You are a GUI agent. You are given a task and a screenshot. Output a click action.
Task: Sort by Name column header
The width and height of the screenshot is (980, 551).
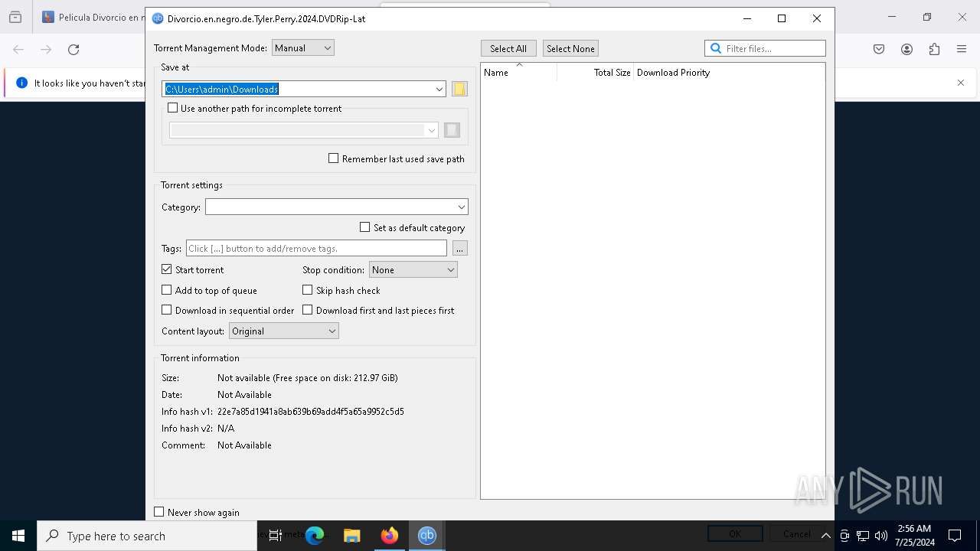519,72
